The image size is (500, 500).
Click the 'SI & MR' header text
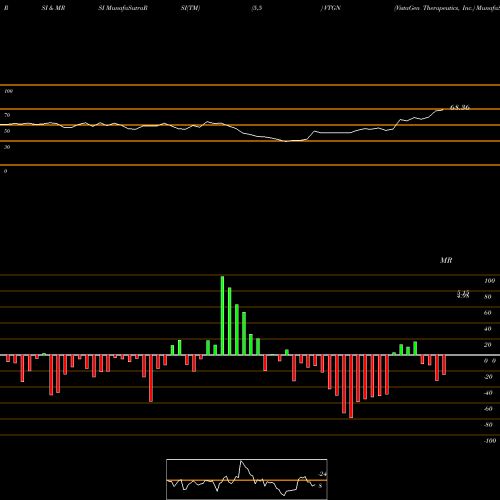53,8
